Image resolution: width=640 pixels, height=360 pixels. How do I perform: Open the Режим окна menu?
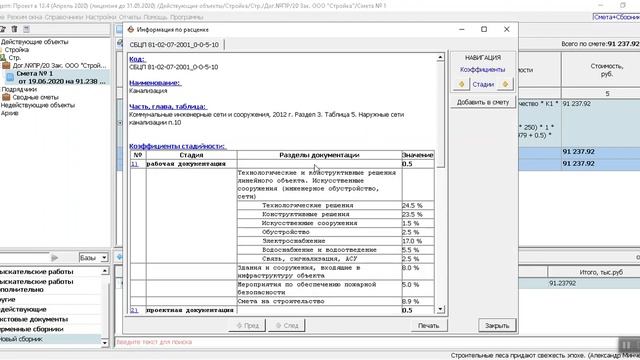24,17
